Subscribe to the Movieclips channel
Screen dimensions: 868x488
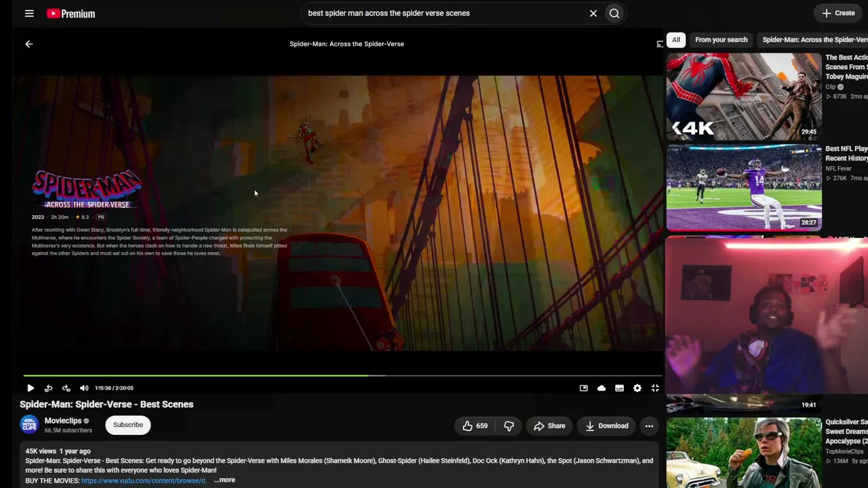pos(128,425)
